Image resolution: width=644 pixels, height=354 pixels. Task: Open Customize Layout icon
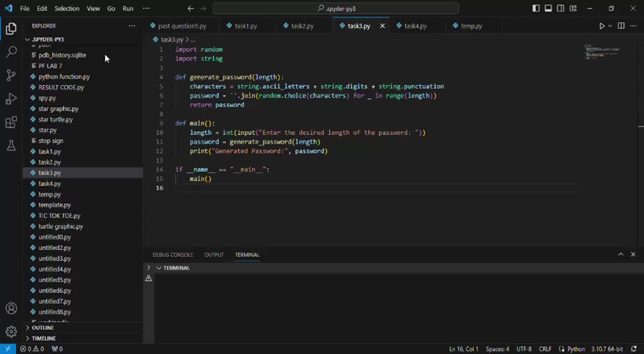(573, 8)
